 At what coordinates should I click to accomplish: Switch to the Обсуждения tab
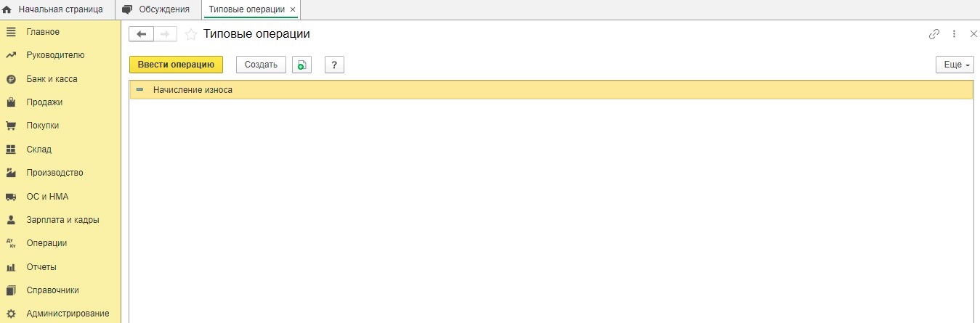[x=158, y=9]
